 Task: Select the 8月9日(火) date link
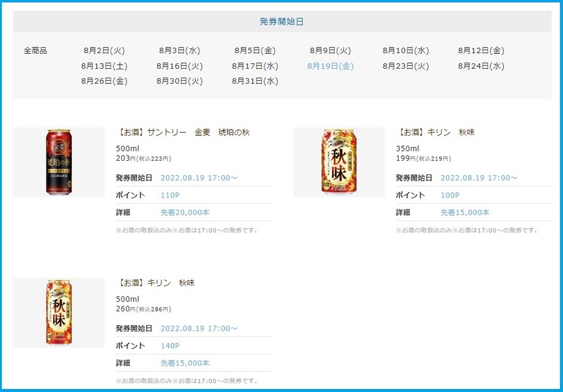point(330,51)
